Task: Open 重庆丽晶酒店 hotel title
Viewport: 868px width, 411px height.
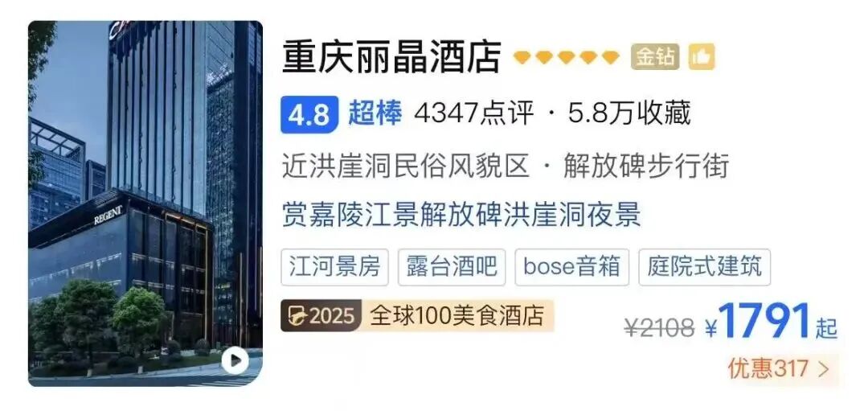Action: [x=391, y=57]
